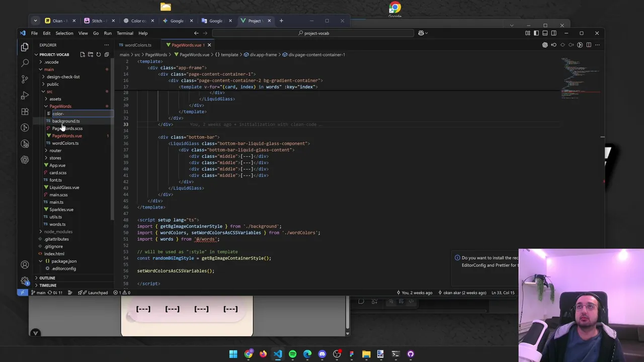Click div.page-content-container-1 breadcrumb
The image size is (644, 362).
tap(316, 54)
